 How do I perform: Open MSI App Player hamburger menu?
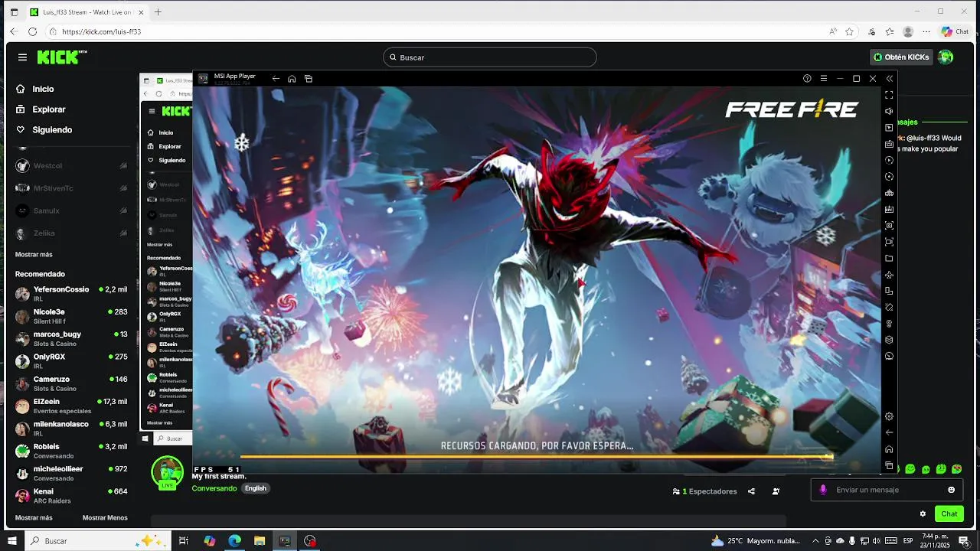pos(824,78)
